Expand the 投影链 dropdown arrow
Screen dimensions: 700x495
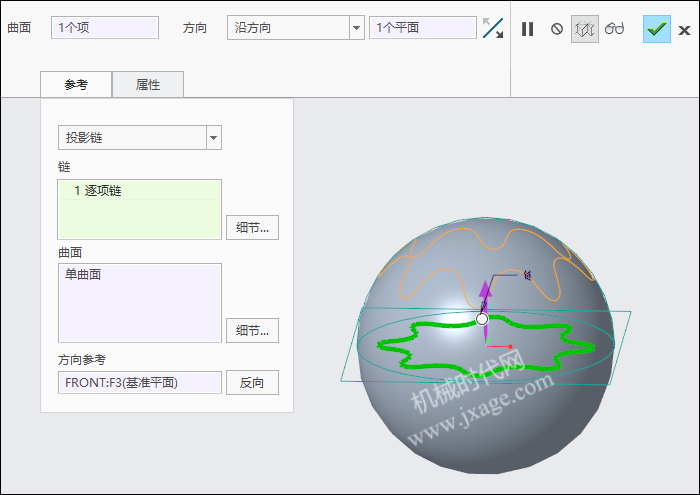click(x=214, y=137)
